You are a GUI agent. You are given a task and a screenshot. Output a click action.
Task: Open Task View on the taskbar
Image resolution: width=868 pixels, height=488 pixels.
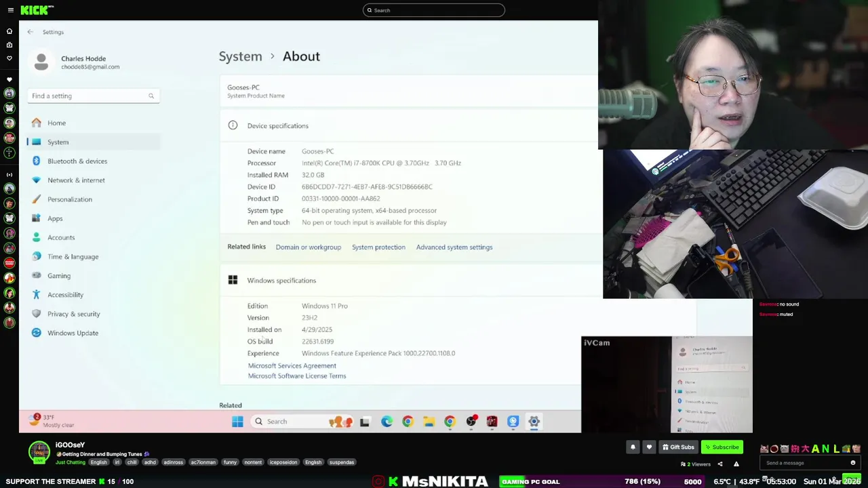365,422
